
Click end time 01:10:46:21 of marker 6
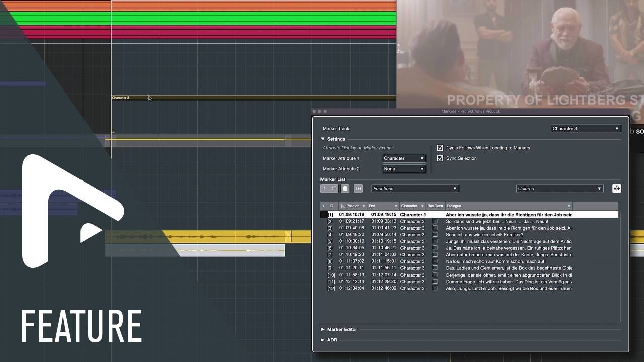tap(384, 248)
